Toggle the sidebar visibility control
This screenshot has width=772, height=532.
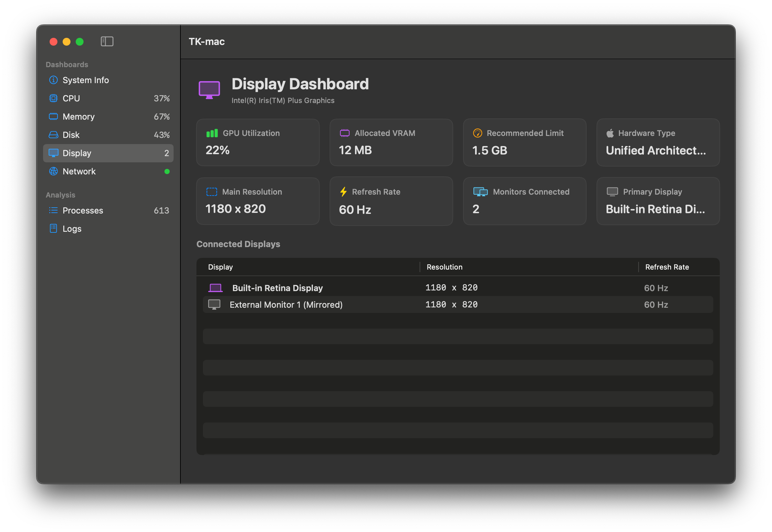coord(107,41)
